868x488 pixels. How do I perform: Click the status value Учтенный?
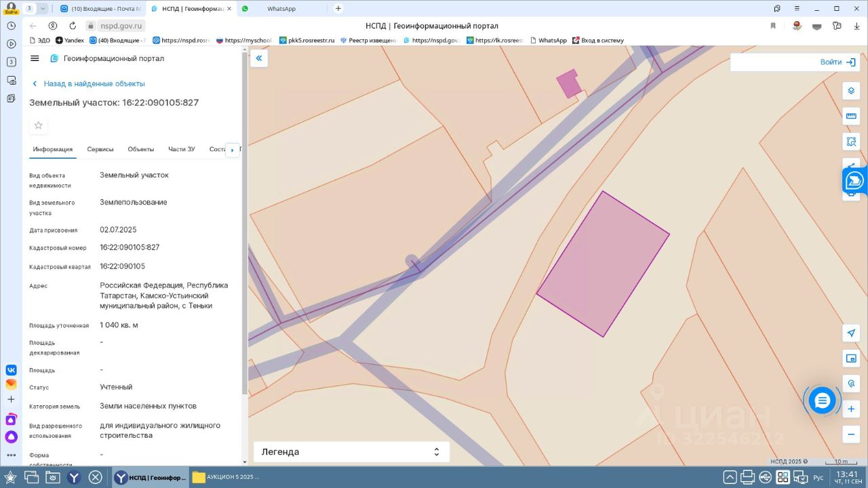116,387
